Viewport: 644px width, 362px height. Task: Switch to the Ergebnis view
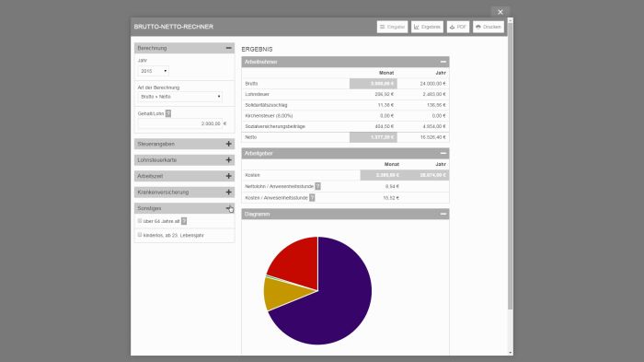tap(427, 27)
